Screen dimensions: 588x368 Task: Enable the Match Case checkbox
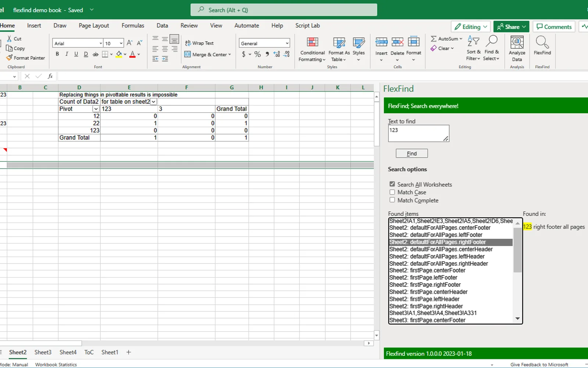tap(392, 192)
